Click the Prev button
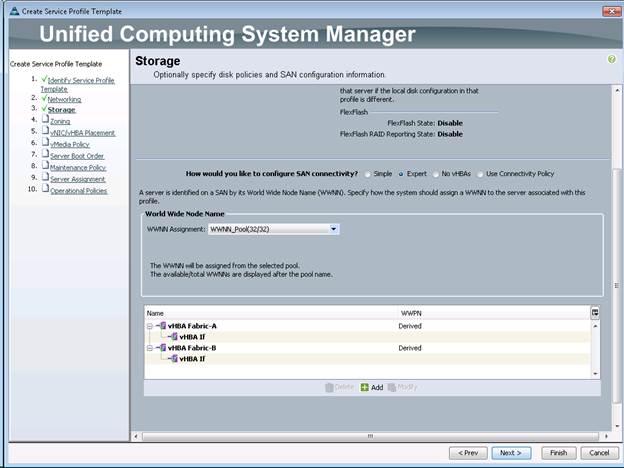624x468 pixels. click(x=468, y=453)
